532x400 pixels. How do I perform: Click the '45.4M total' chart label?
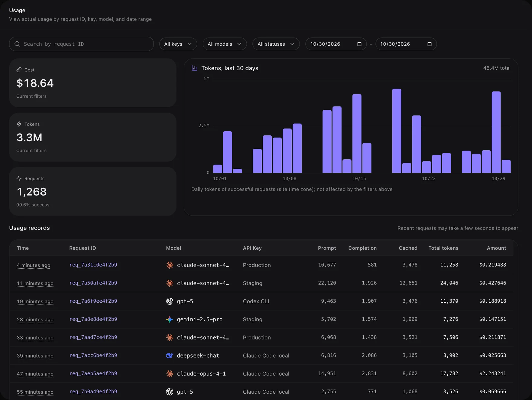[497, 68]
